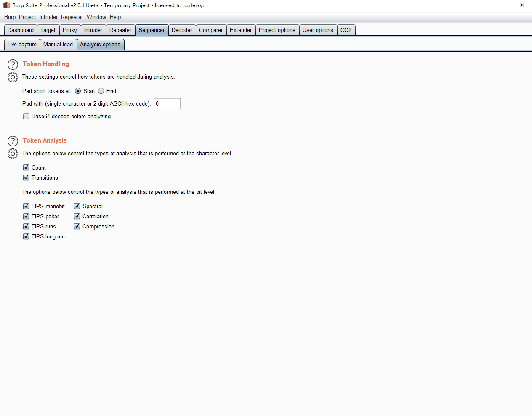
Task: Open the Manual load tab
Action: (x=58, y=45)
